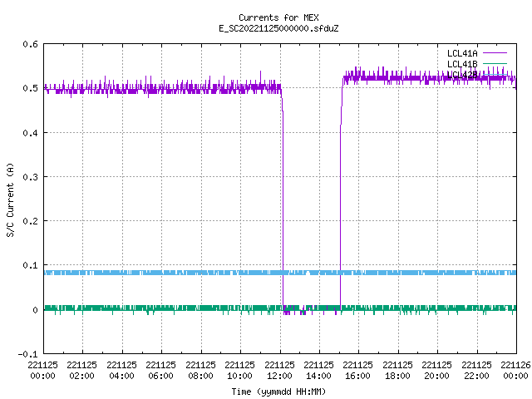
Task: Click the LCL41A legend label
Action: [x=462, y=53]
